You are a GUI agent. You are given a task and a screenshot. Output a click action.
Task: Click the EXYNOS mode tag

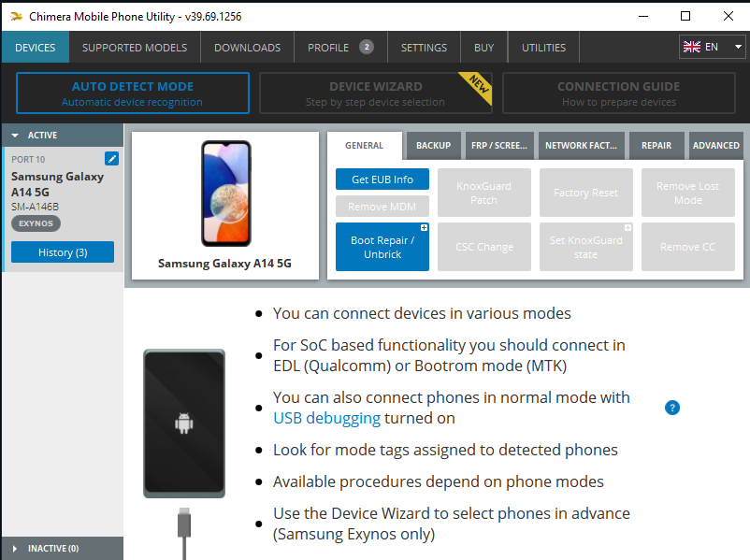pyautogui.click(x=36, y=223)
